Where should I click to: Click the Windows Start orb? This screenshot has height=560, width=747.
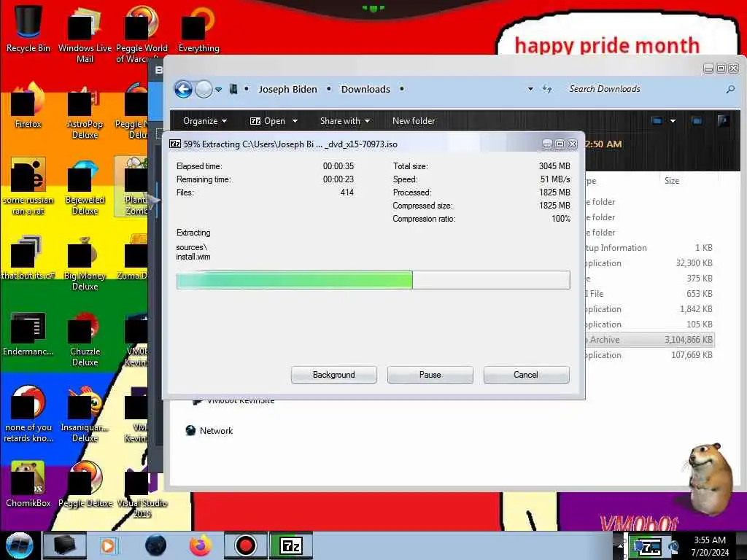(x=19, y=545)
